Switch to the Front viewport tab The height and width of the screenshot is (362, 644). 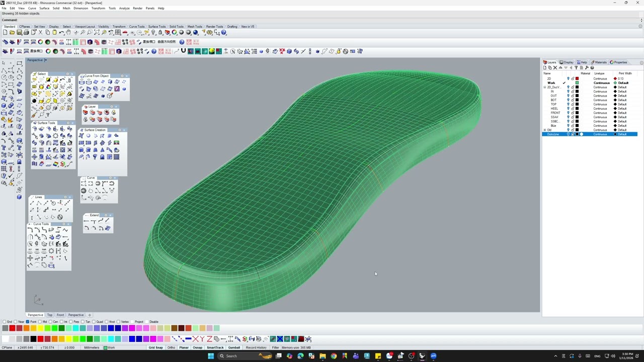click(x=60, y=315)
